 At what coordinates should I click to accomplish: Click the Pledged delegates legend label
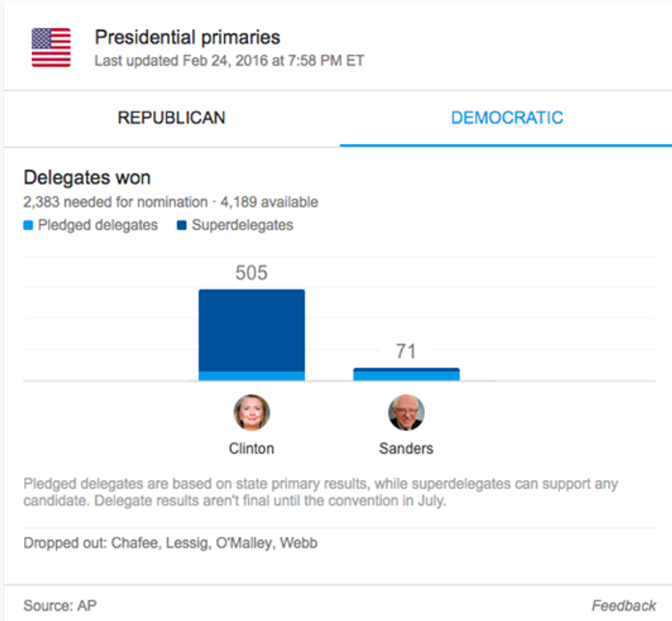click(x=97, y=226)
